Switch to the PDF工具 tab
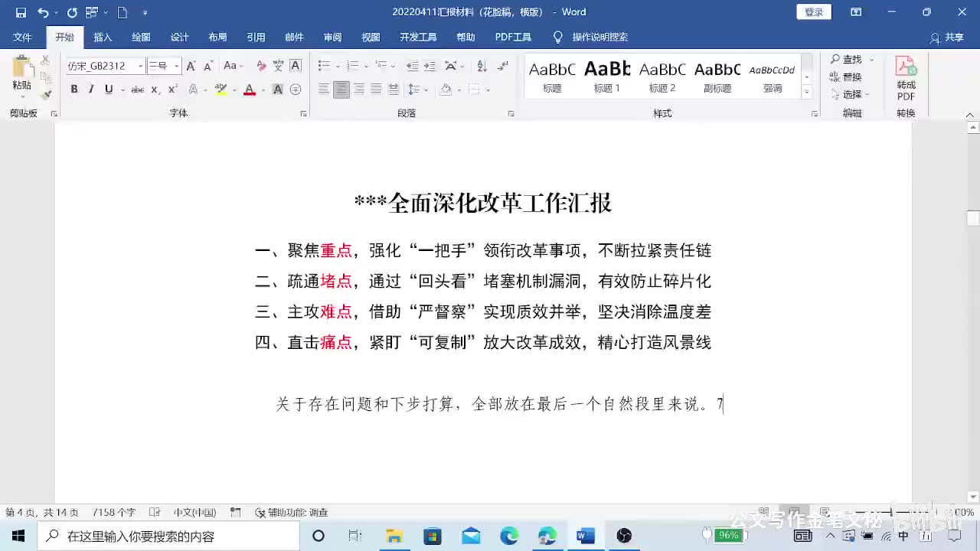The image size is (980, 551). pyautogui.click(x=513, y=37)
